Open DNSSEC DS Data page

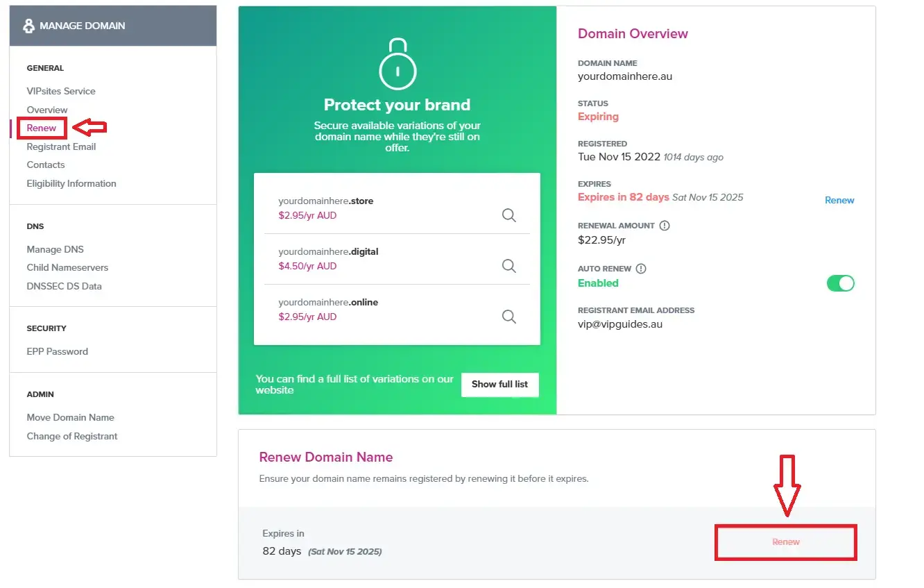64,286
